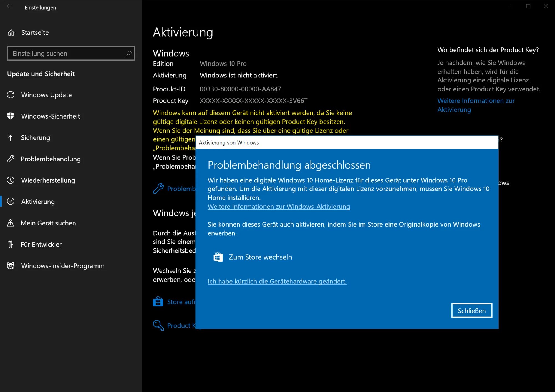Open Weitere Informationen zur Windows-Aktivierung link
This screenshot has width=555, height=392.
(279, 207)
